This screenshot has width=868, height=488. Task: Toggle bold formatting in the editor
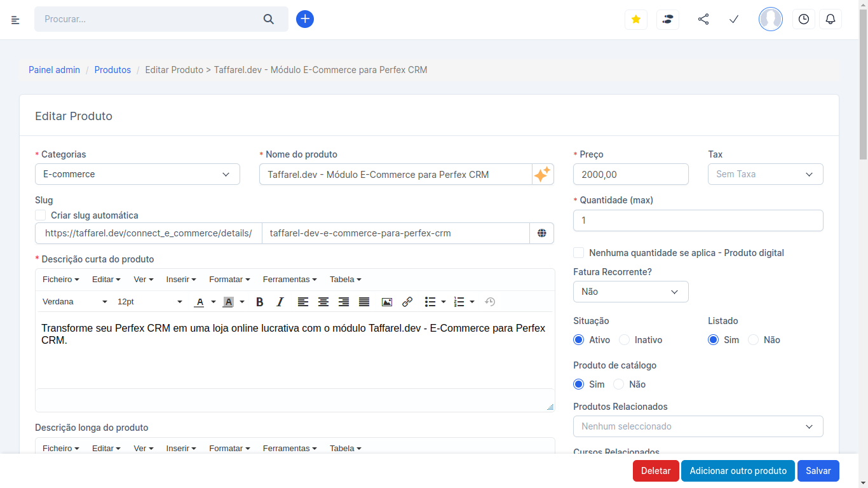pyautogui.click(x=259, y=302)
